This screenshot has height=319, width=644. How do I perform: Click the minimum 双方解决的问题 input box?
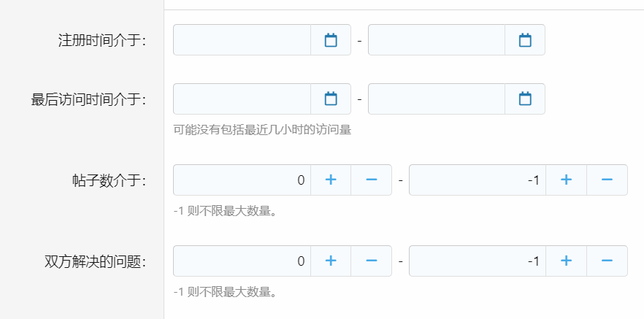tap(242, 261)
